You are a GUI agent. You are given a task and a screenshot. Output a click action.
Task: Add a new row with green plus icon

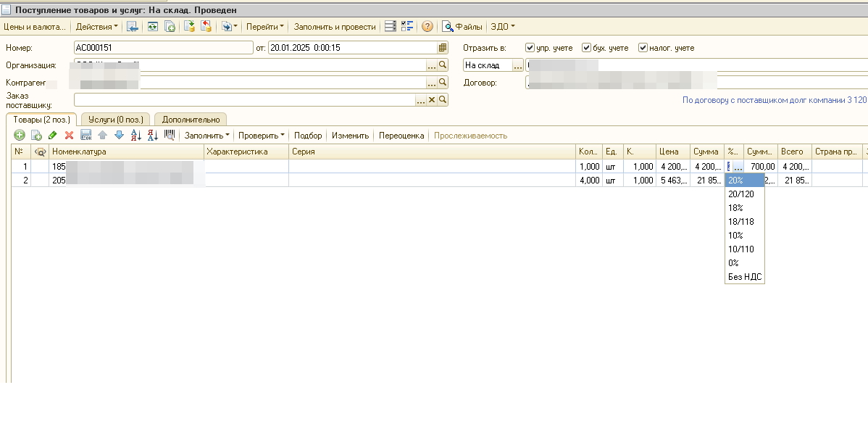pos(20,135)
